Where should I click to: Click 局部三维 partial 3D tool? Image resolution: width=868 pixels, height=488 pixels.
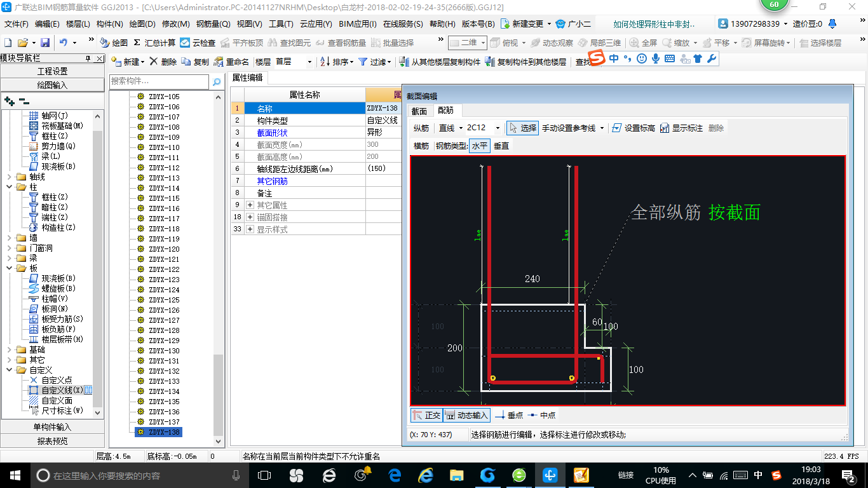599,43
